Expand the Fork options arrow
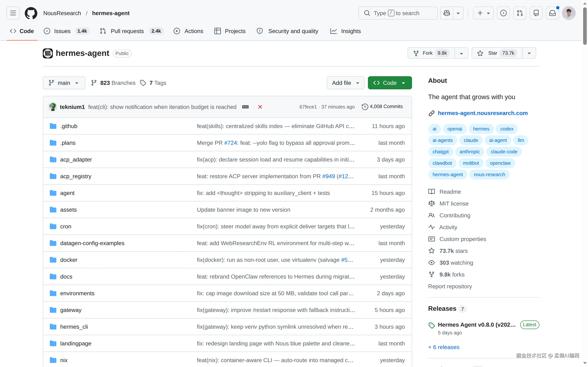588x367 pixels. coord(461,53)
